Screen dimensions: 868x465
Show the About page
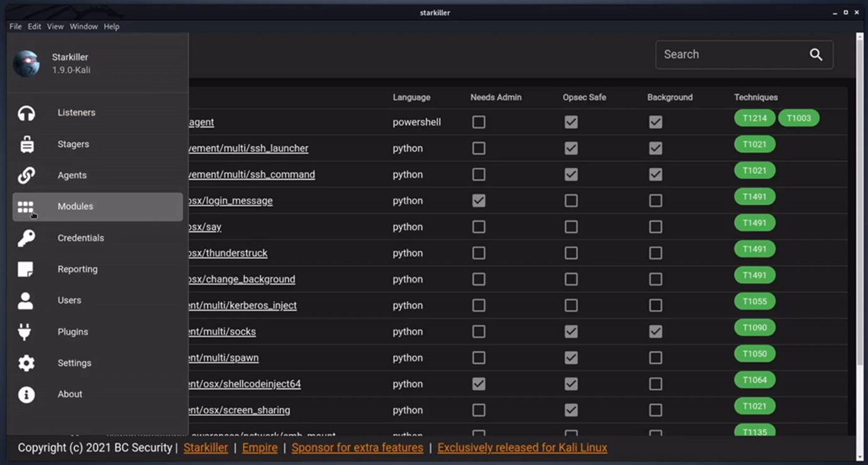point(70,394)
